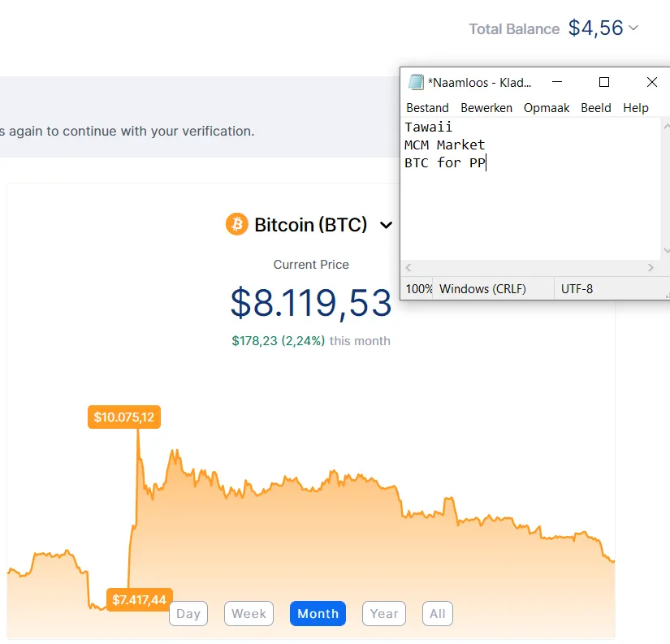Click Notepad's horizontal scrollbar left arrow
Viewport: 670px width, 644px height.
[408, 268]
